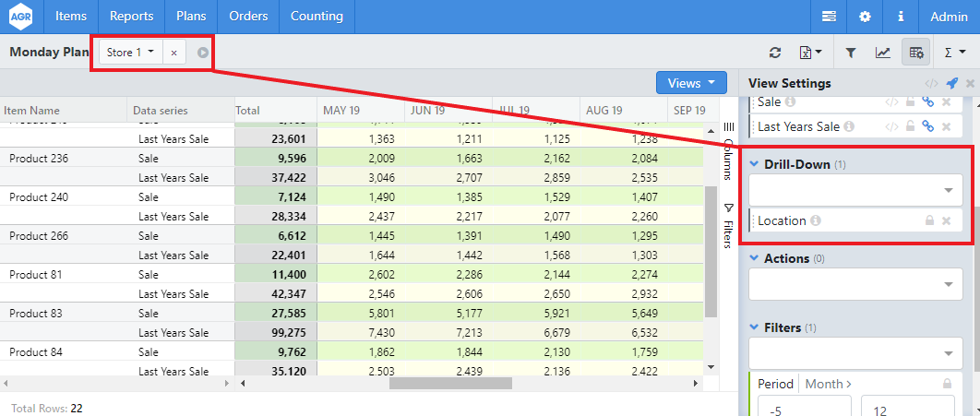The image size is (980, 416).
Task: Click the AGR logo
Action: point(21,17)
